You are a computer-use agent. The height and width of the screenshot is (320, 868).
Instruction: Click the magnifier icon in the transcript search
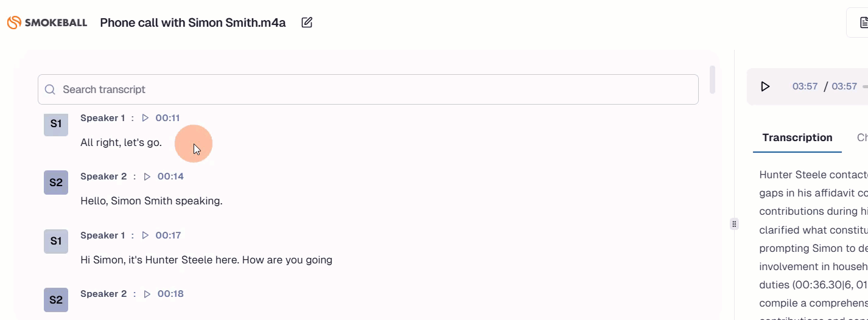click(x=50, y=89)
